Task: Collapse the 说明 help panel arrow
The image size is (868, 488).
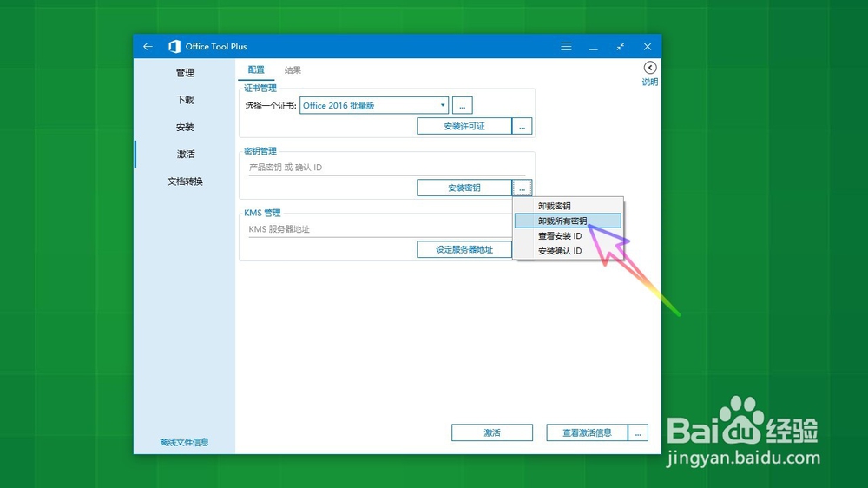Action: (x=650, y=68)
